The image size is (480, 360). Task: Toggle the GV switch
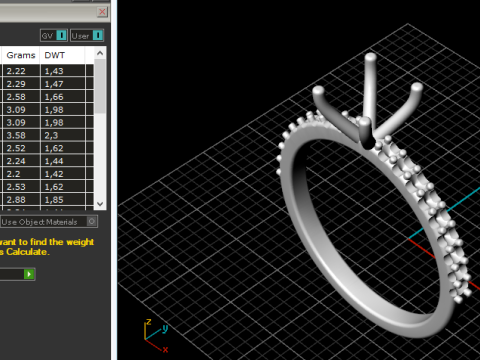[x=54, y=35]
